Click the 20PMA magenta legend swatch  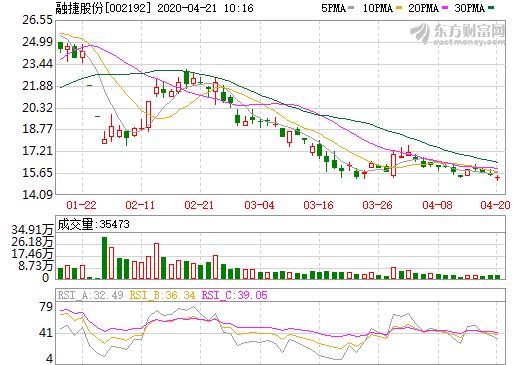(x=445, y=7)
